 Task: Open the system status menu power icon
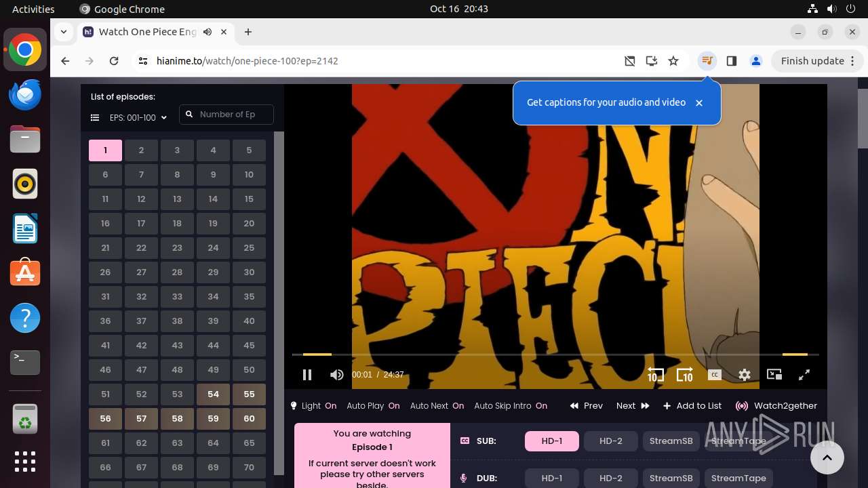coord(852,9)
